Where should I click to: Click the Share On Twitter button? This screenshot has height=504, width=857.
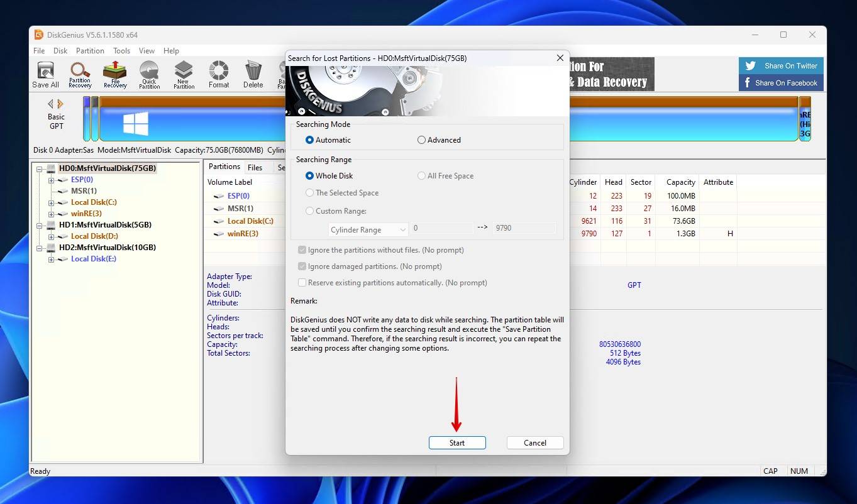tap(781, 65)
